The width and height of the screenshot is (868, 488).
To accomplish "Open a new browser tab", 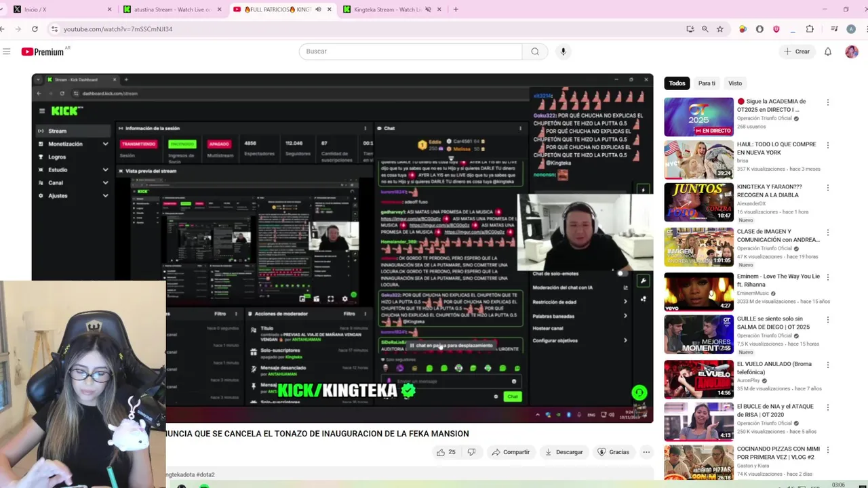I will (456, 9).
